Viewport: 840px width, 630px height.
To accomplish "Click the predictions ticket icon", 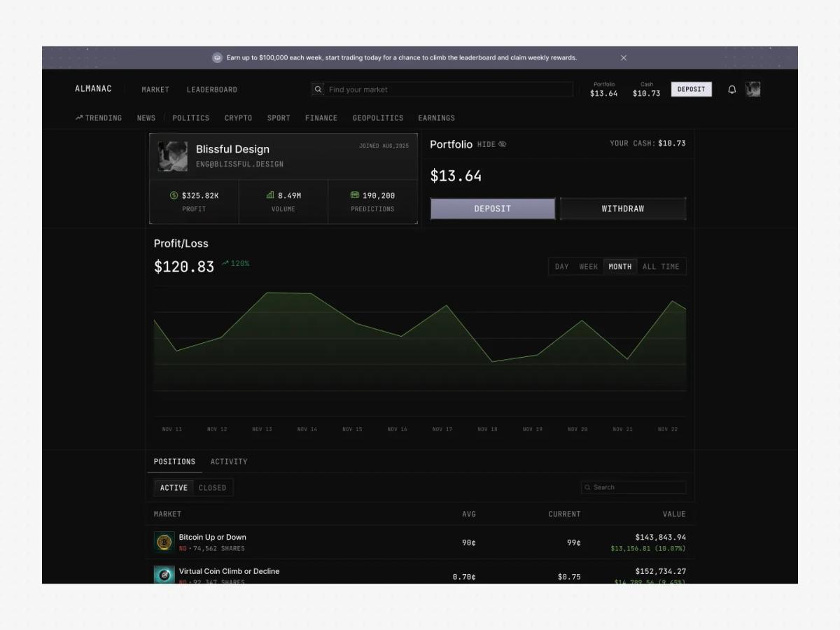I will [355, 195].
